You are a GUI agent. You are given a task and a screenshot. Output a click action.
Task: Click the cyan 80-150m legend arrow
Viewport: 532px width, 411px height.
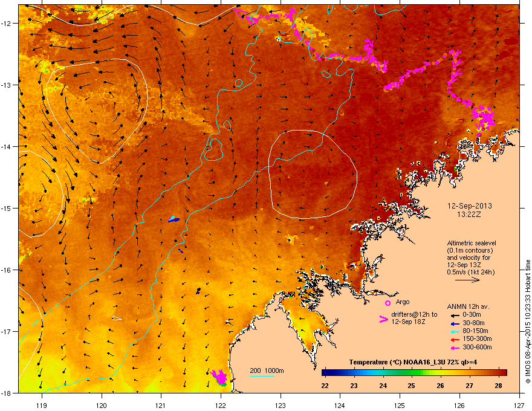point(455,332)
